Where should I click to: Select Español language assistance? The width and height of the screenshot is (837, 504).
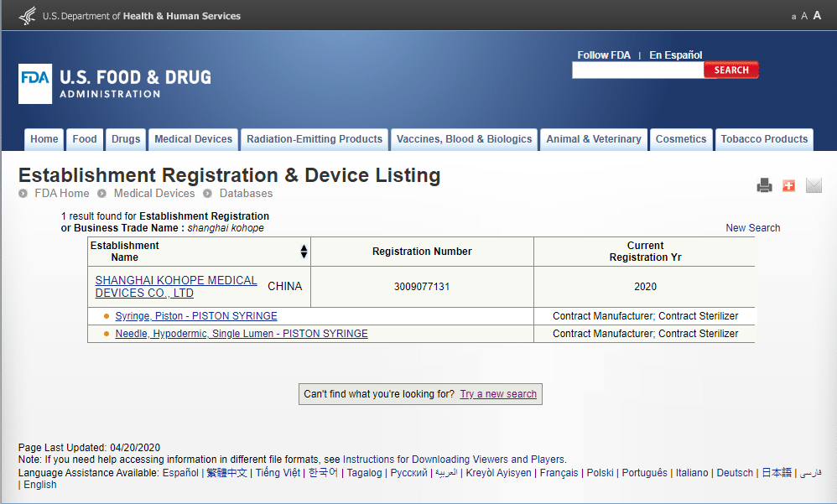click(x=180, y=473)
